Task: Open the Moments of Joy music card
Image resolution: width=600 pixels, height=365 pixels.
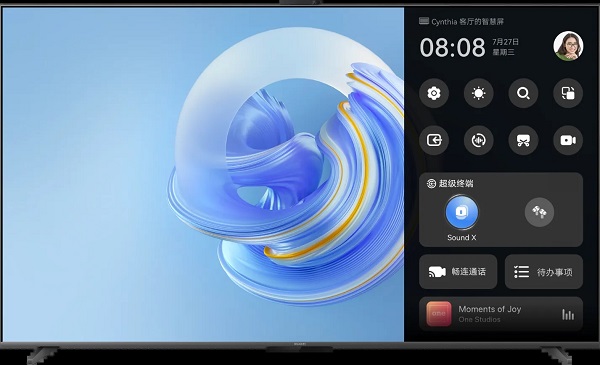Action: tap(501, 314)
